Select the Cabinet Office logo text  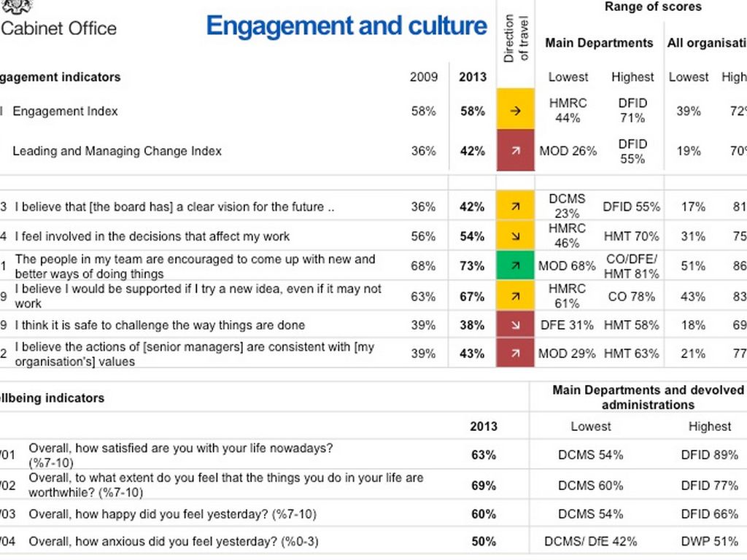(x=59, y=29)
